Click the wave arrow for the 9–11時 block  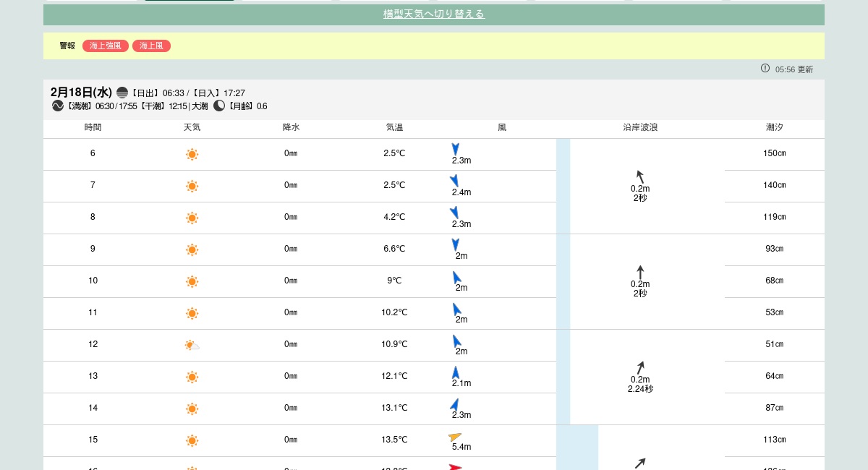(x=640, y=272)
